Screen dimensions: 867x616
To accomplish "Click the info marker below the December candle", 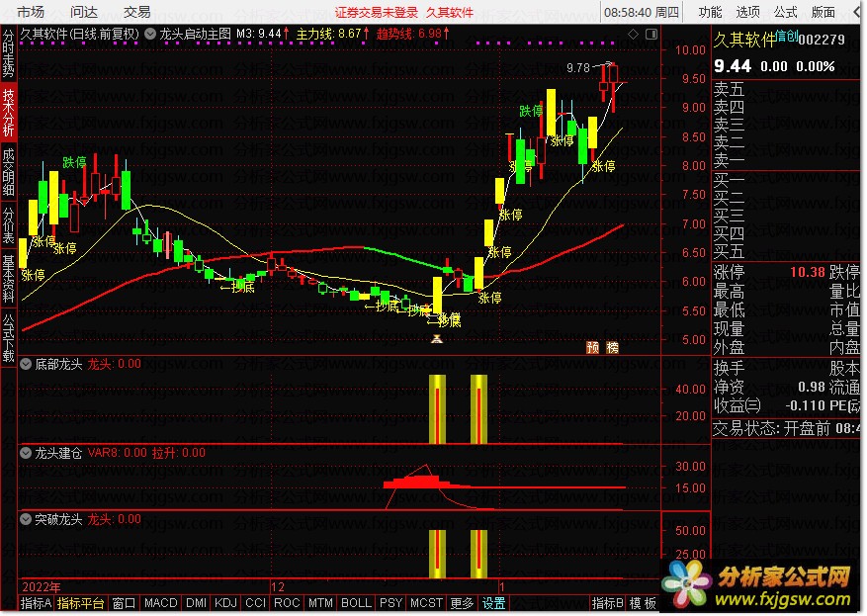I will point(437,338).
